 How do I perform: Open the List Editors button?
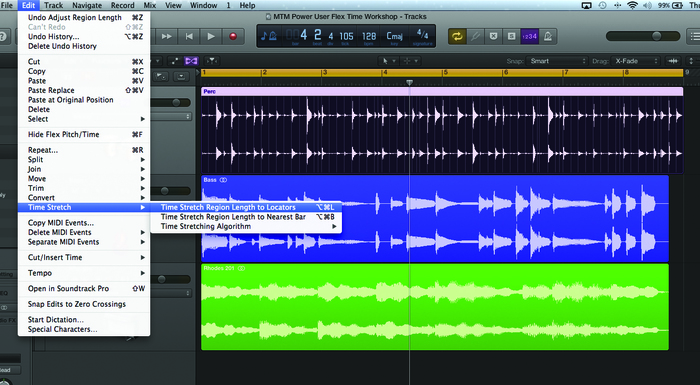point(693,36)
